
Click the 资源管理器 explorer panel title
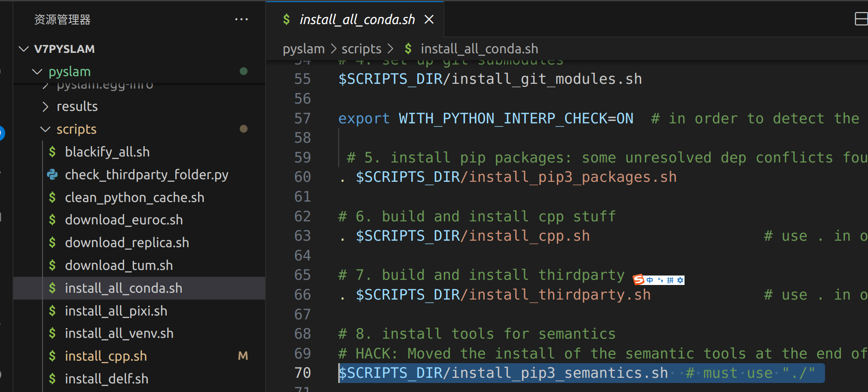tap(62, 20)
